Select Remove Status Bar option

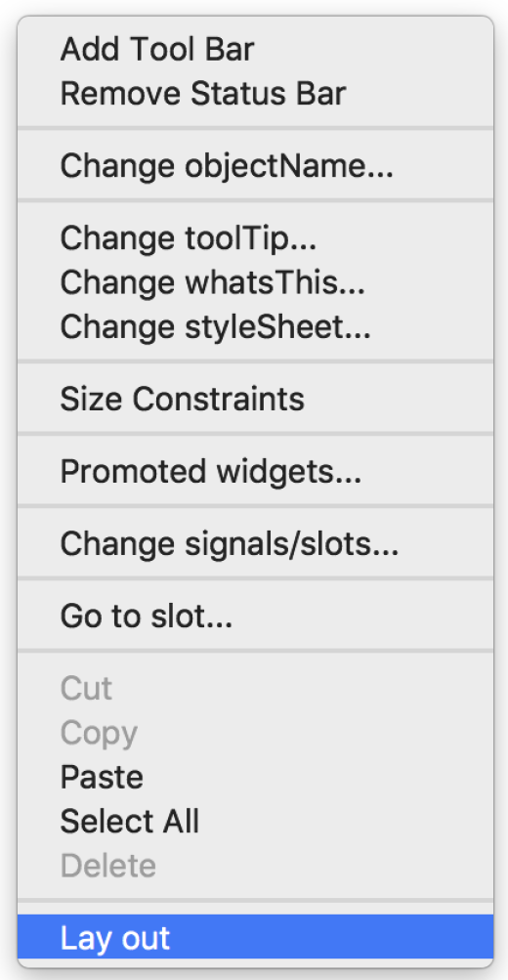click(255, 95)
